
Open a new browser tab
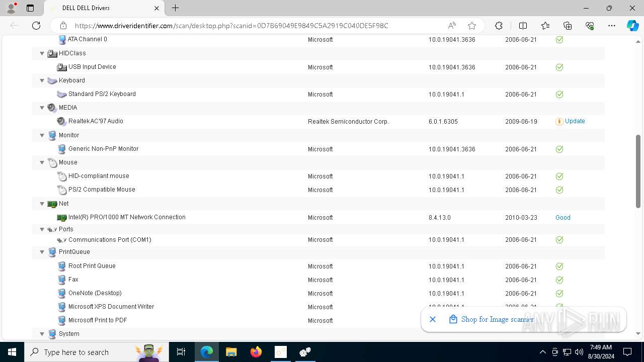[x=175, y=8]
